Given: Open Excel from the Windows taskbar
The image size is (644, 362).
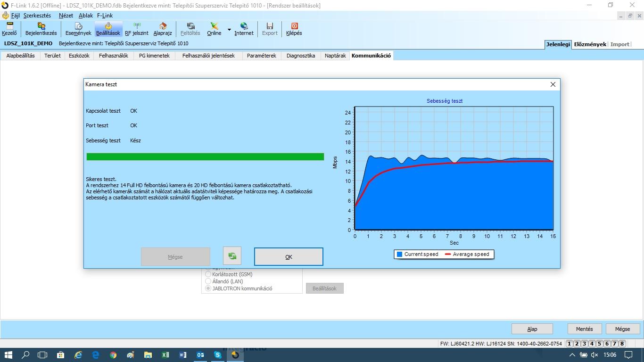Looking at the screenshot, I should point(165,355).
